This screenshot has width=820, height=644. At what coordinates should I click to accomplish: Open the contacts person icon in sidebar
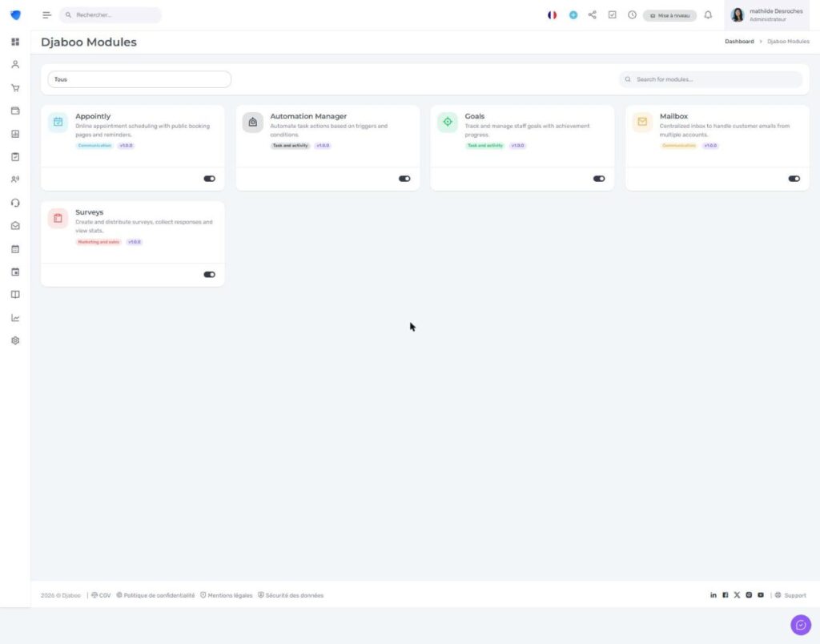(x=15, y=64)
